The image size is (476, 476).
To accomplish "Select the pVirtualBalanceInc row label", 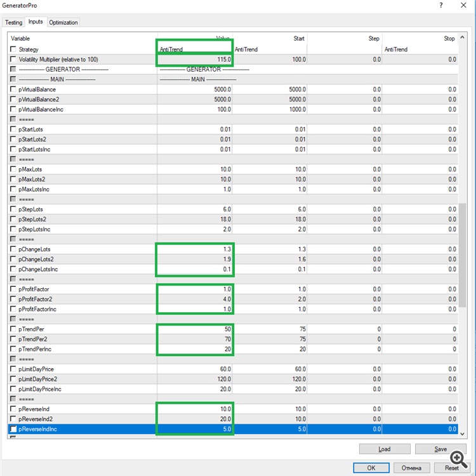I will click(x=41, y=109).
